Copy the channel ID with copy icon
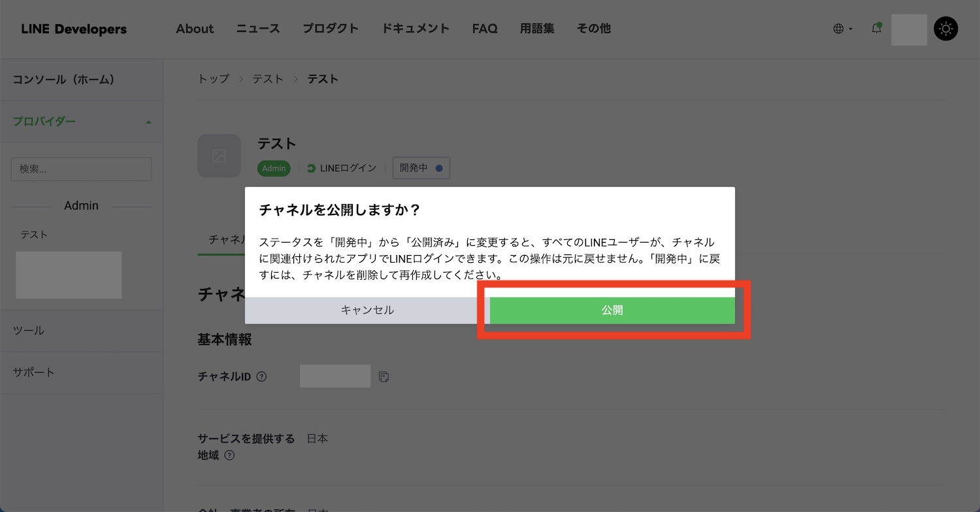Image resolution: width=980 pixels, height=512 pixels. coord(384,377)
